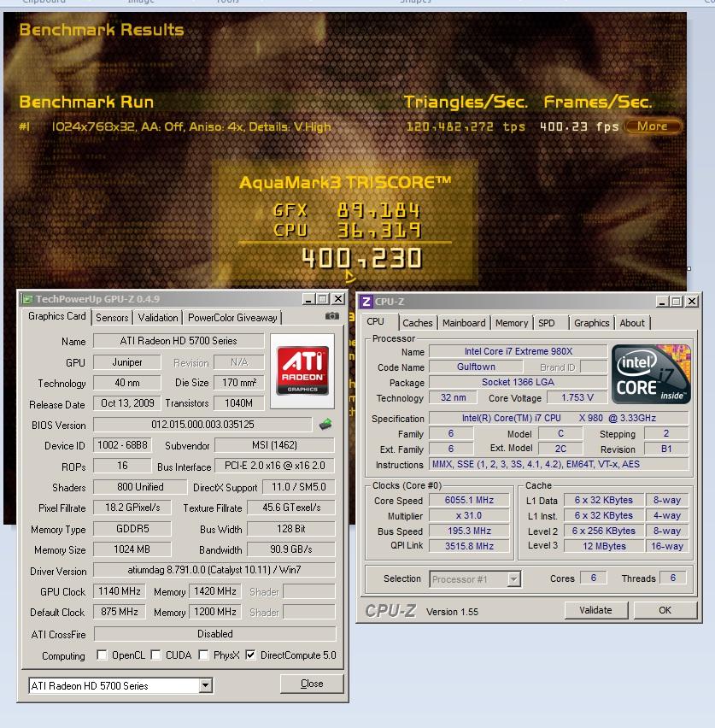Click the Threads value 6 in CPU-Z

pos(673,578)
